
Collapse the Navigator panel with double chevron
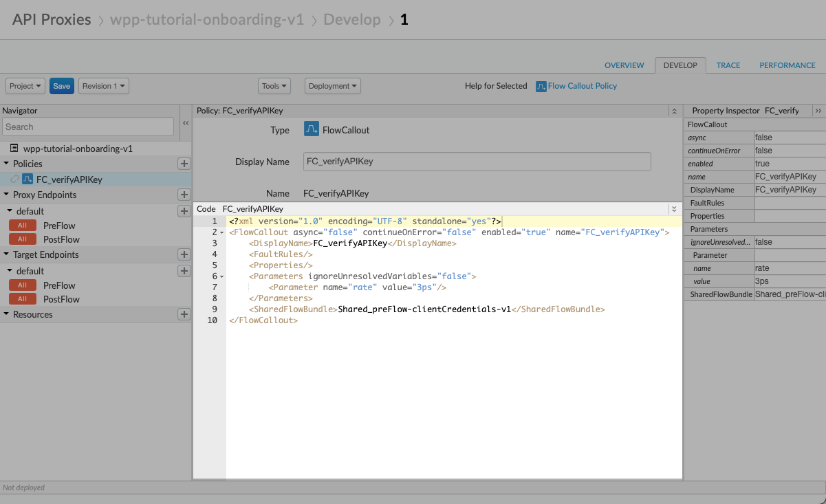[186, 123]
